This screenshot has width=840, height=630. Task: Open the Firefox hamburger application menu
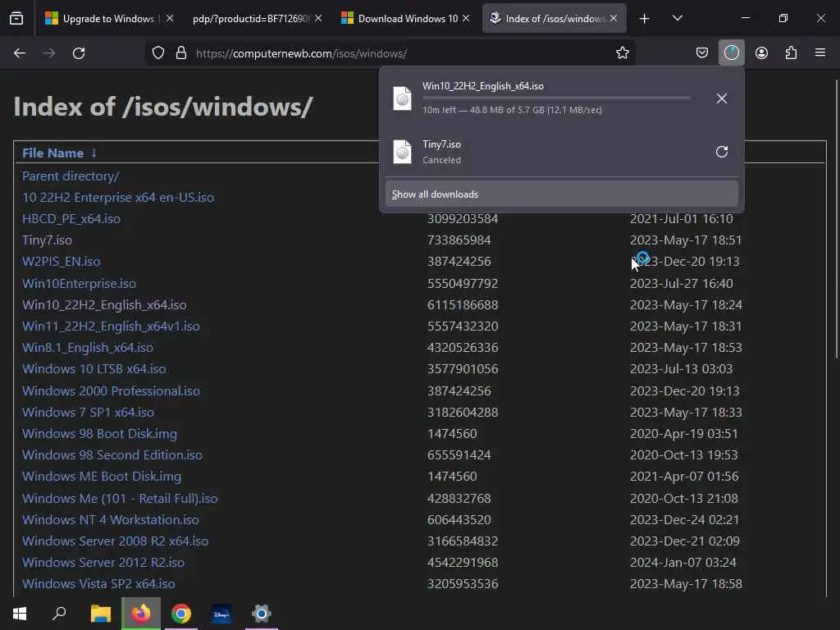[x=819, y=52]
